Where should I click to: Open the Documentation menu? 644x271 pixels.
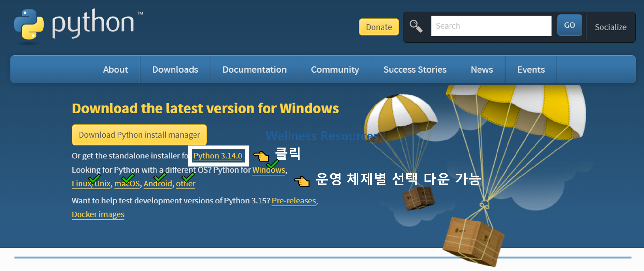pyautogui.click(x=254, y=69)
